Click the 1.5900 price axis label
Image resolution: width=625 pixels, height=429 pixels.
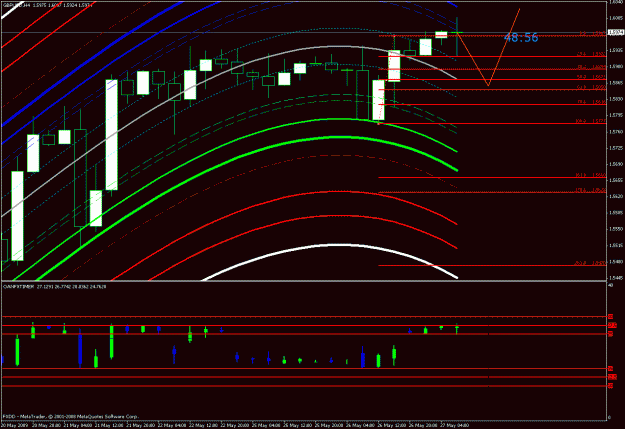(616, 67)
